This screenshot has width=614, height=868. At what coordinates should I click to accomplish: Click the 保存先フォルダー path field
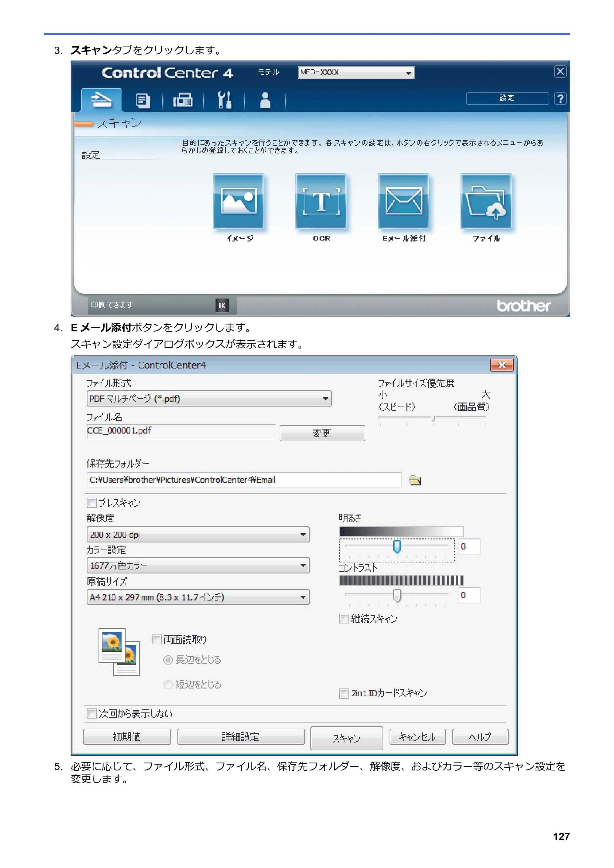point(244,480)
